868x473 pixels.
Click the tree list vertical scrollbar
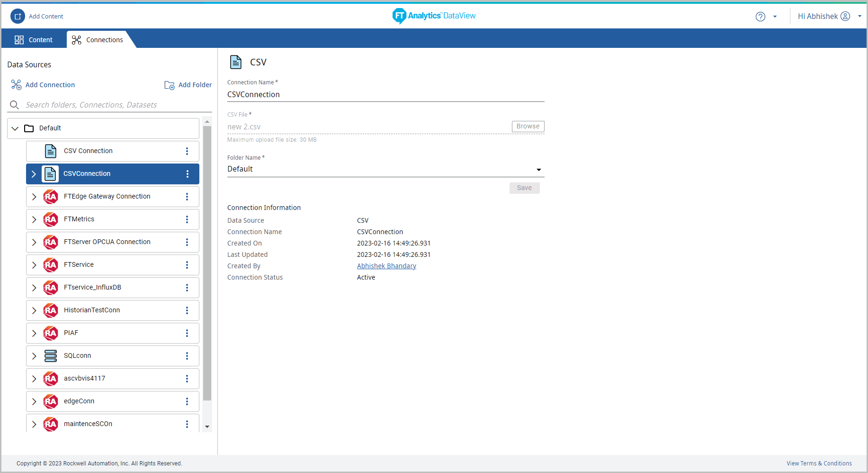click(x=207, y=263)
